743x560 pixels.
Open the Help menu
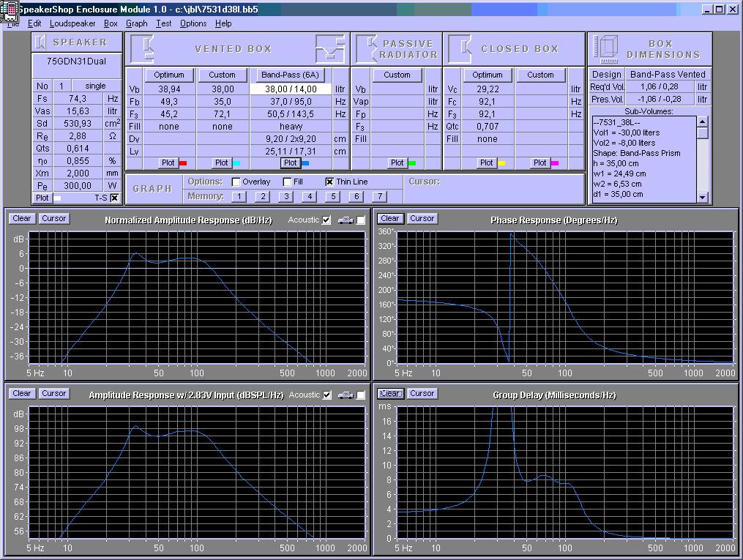tap(223, 23)
